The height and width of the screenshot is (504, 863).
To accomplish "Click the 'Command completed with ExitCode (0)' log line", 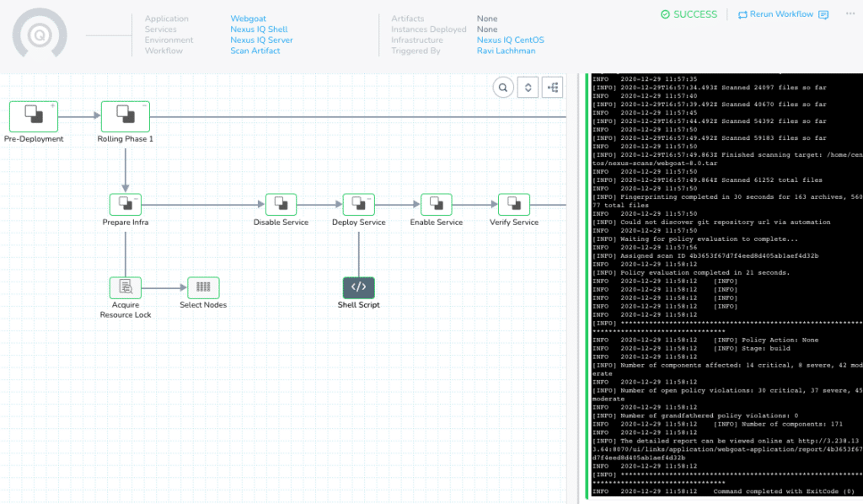I will [x=723, y=491].
